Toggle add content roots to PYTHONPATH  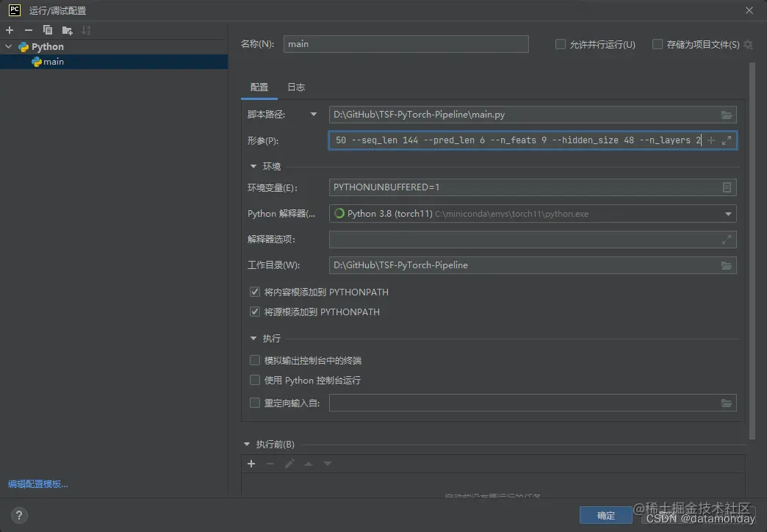(x=255, y=292)
